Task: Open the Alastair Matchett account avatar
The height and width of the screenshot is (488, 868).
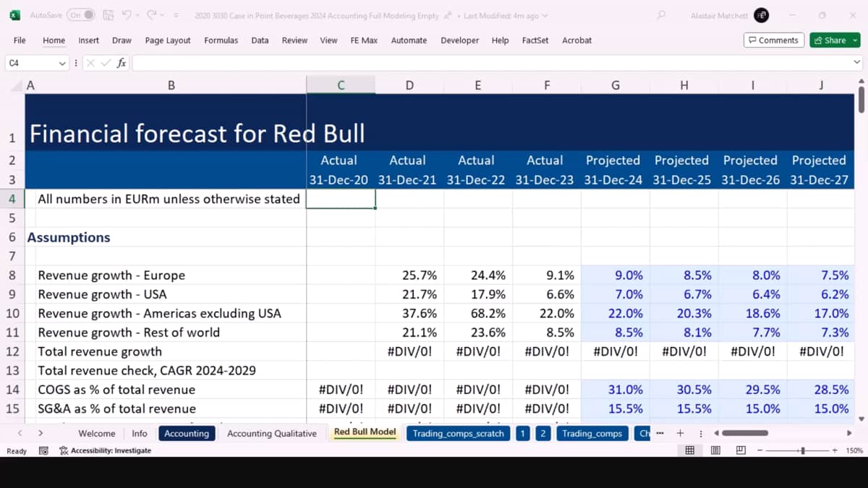Action: pyautogui.click(x=761, y=15)
